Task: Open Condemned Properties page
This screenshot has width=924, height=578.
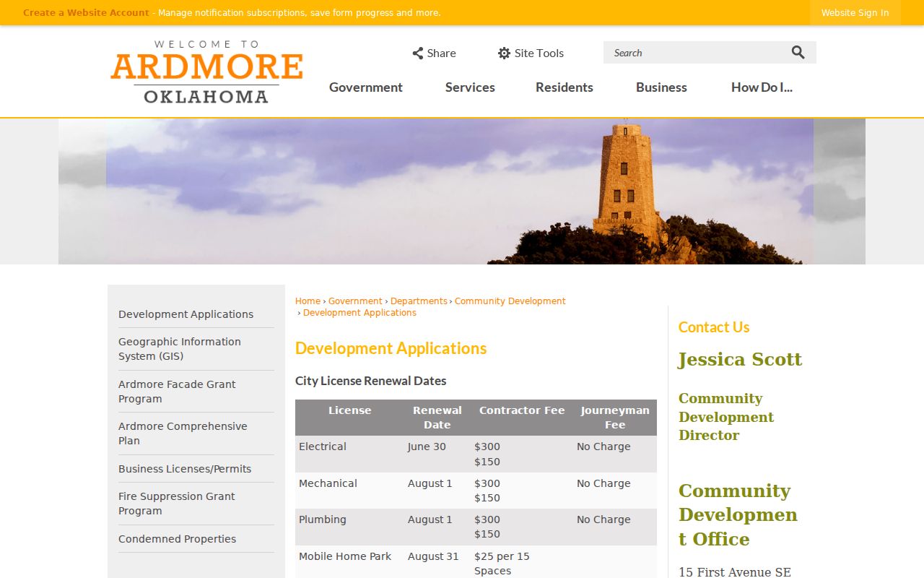Action: tap(177, 539)
